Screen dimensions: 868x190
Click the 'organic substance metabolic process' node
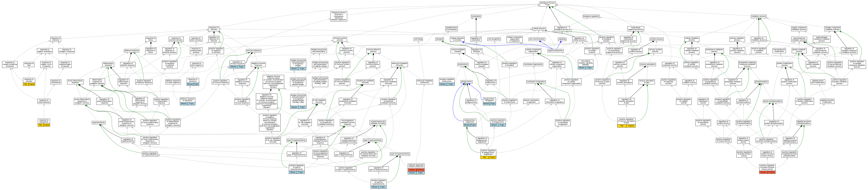click(799, 29)
